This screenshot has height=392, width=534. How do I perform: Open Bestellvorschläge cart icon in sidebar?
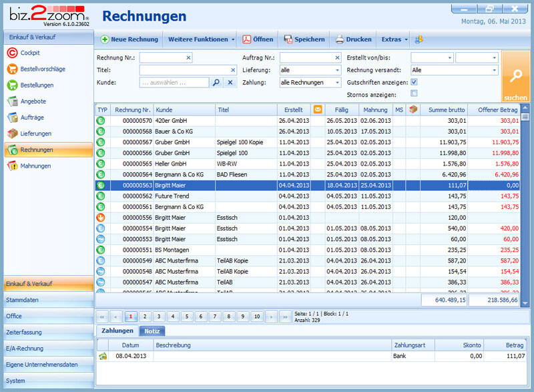click(x=12, y=69)
